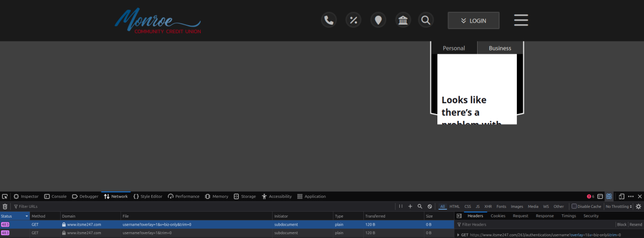This screenshot has width=644, height=238.
Task: Click the Resend button
Action: 635,225
